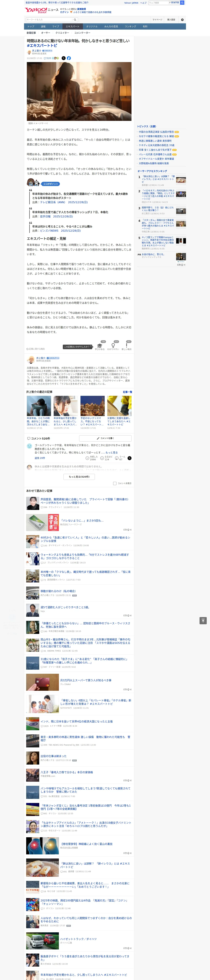Expand replies 返信 20件
210x980 pixels.
[40, 458]
